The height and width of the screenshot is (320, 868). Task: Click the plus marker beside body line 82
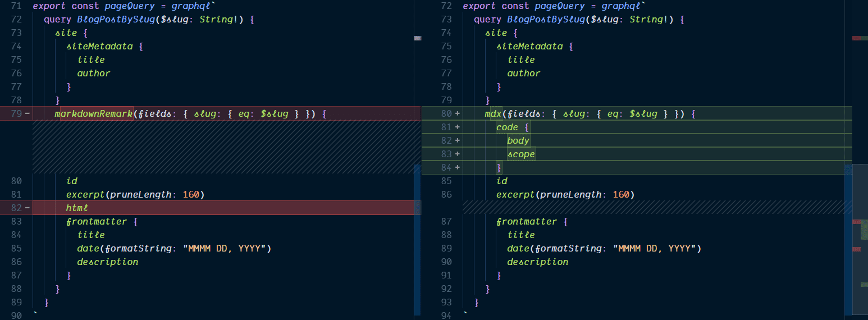(457, 141)
